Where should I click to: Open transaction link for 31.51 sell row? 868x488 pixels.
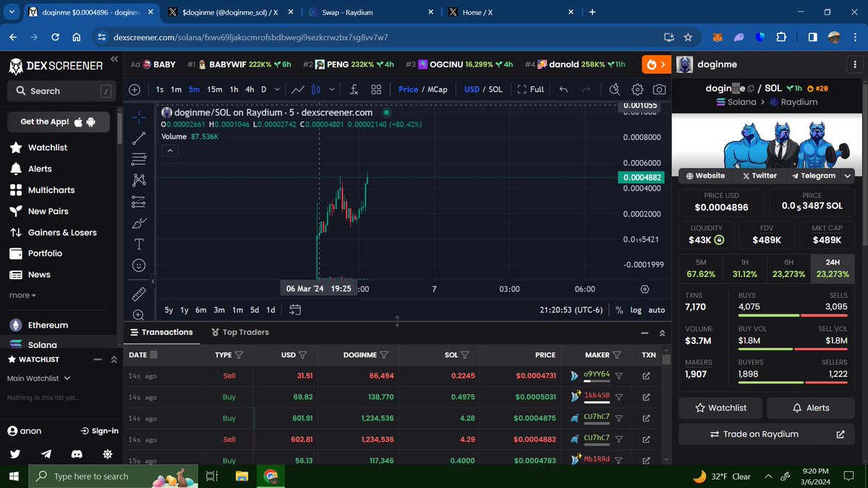coord(646,376)
